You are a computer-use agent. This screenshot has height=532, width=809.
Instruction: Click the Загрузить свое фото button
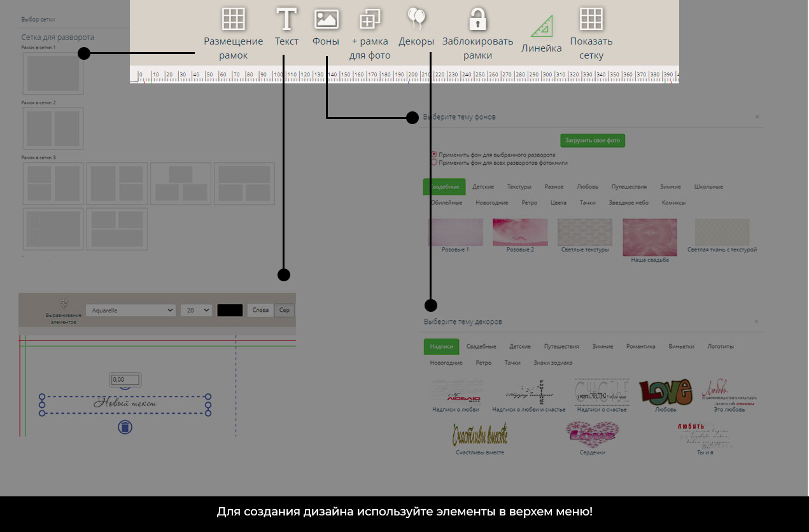point(593,141)
